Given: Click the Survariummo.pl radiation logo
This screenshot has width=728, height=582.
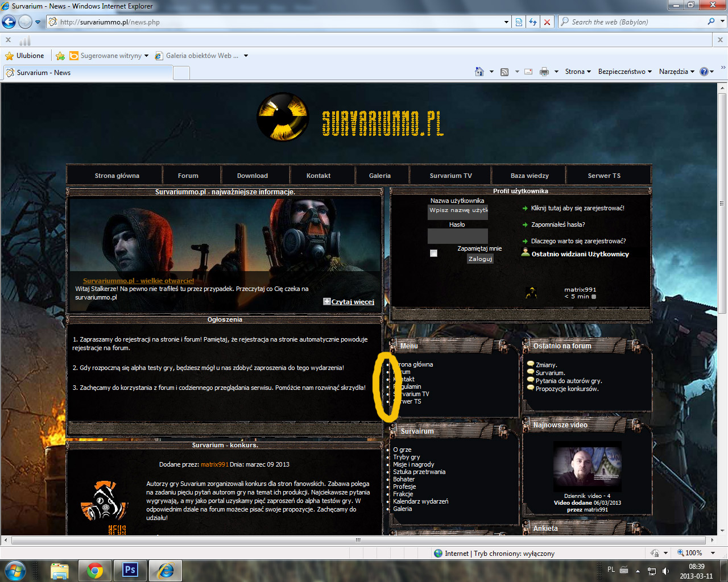Looking at the screenshot, I should tap(283, 117).
